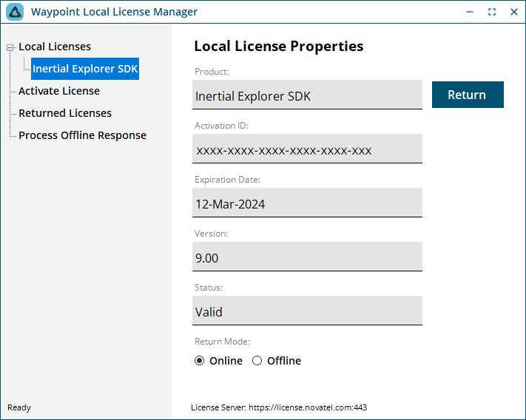The image size is (526, 420).
Task: Select Local Licenses in the tree
Action: 55,47
